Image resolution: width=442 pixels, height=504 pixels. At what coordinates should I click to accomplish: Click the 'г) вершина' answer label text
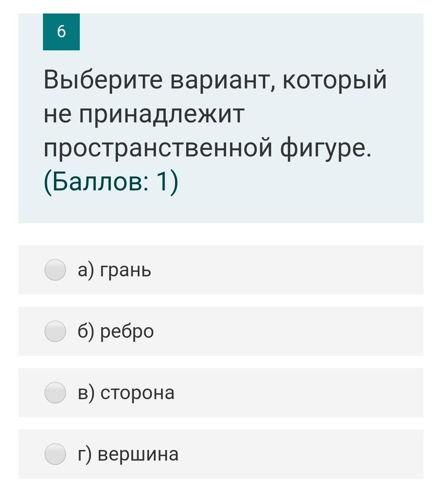(128, 454)
